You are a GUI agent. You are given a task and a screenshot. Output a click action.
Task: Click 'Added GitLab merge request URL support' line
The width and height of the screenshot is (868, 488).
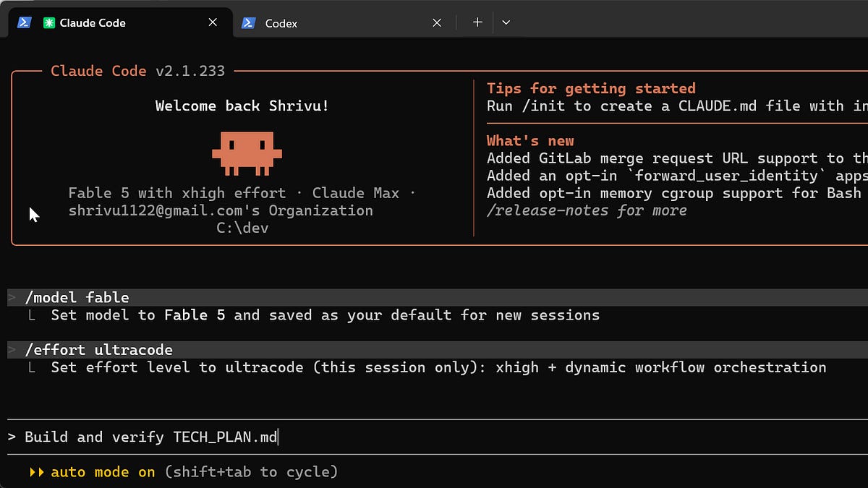677,158
